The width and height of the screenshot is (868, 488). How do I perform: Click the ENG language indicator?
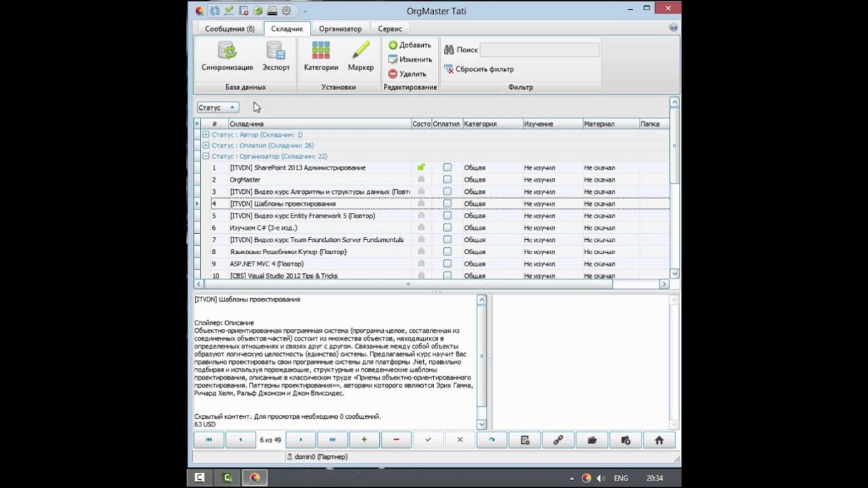coord(620,478)
